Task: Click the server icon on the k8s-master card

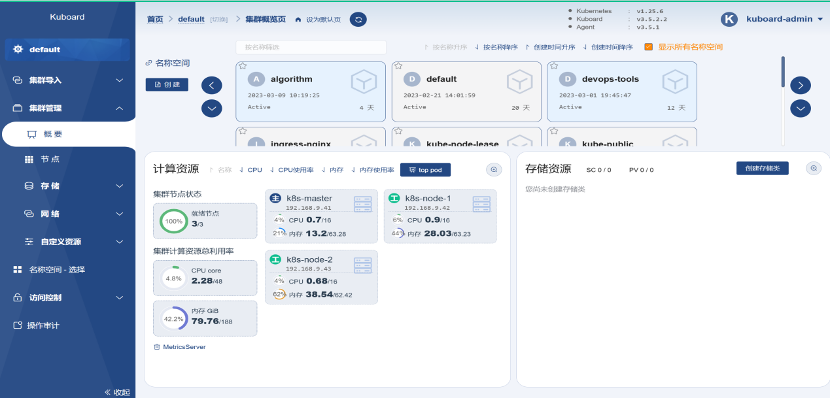Action: [363, 204]
